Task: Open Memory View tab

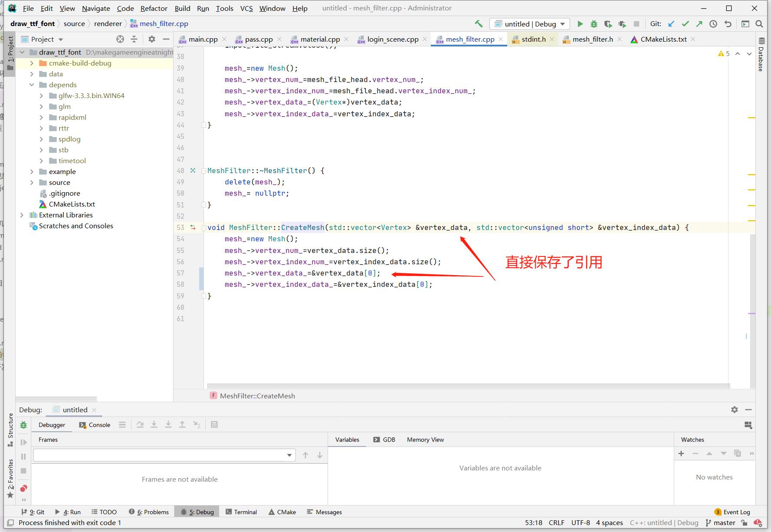Action: pyautogui.click(x=425, y=440)
